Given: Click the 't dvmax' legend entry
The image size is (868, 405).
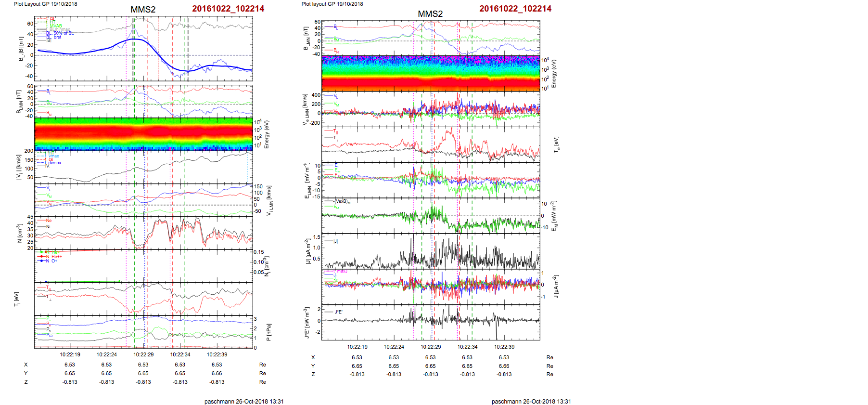Looking at the screenshot, I should click(x=54, y=163).
